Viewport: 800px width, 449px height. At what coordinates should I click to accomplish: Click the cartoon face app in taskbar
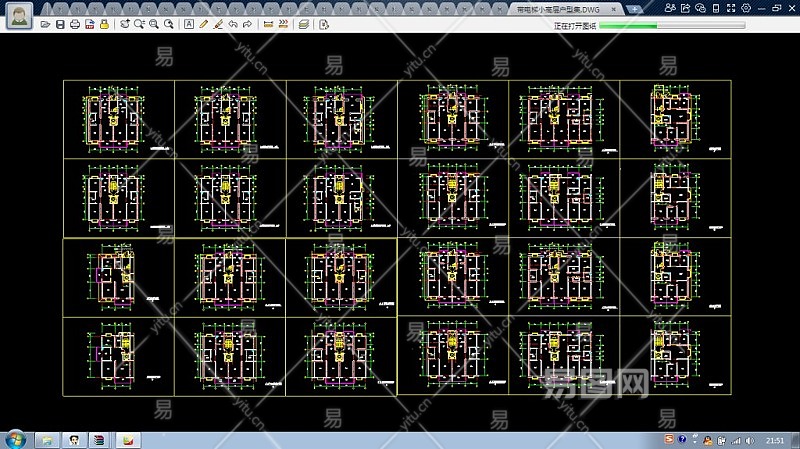74,440
